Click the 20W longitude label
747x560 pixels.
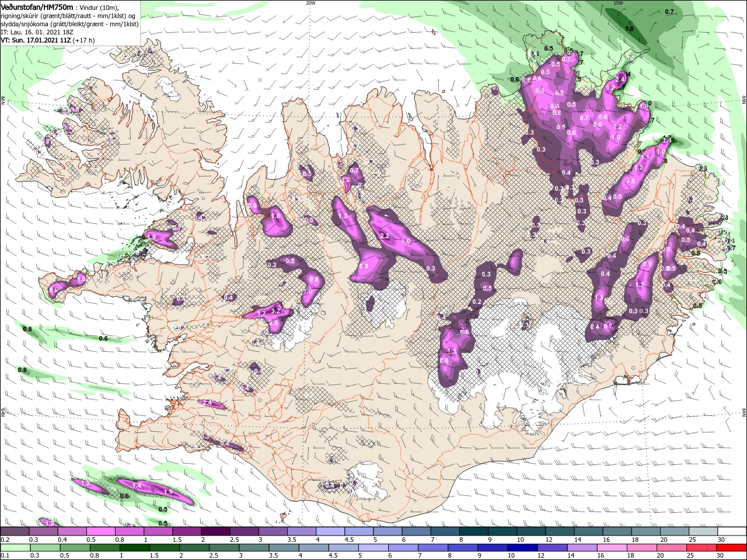(x=310, y=3)
